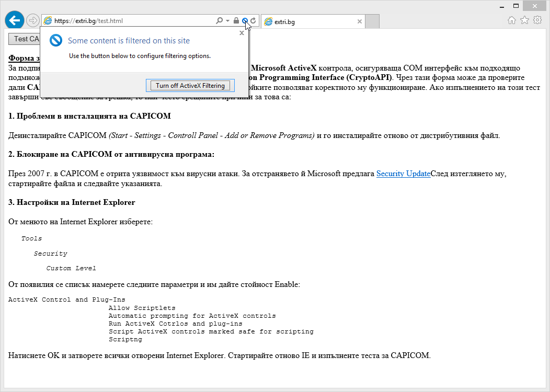
Task: Click 'Automatic prompting for ActiveX controls' line
Action: tap(192, 316)
